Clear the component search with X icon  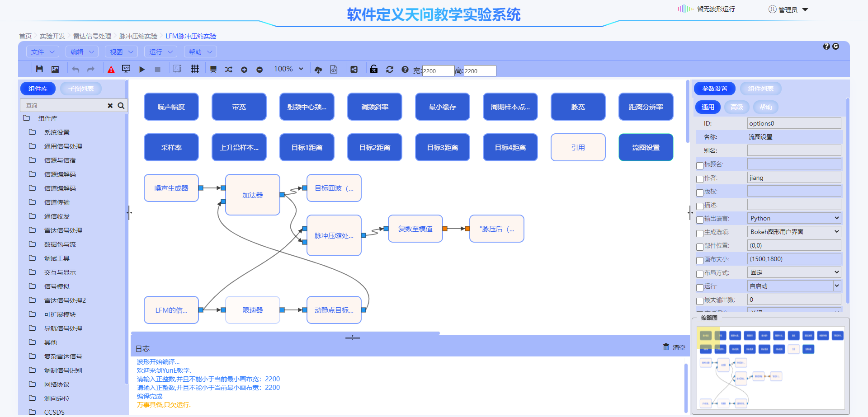110,106
